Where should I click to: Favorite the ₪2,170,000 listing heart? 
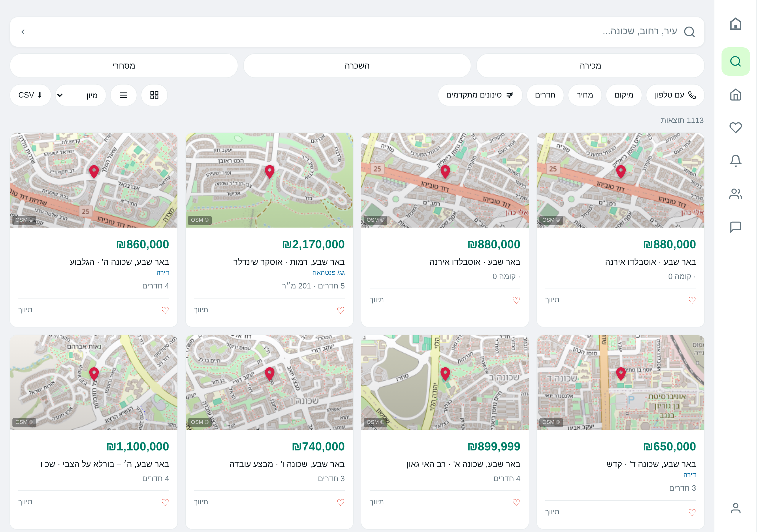coord(341,310)
